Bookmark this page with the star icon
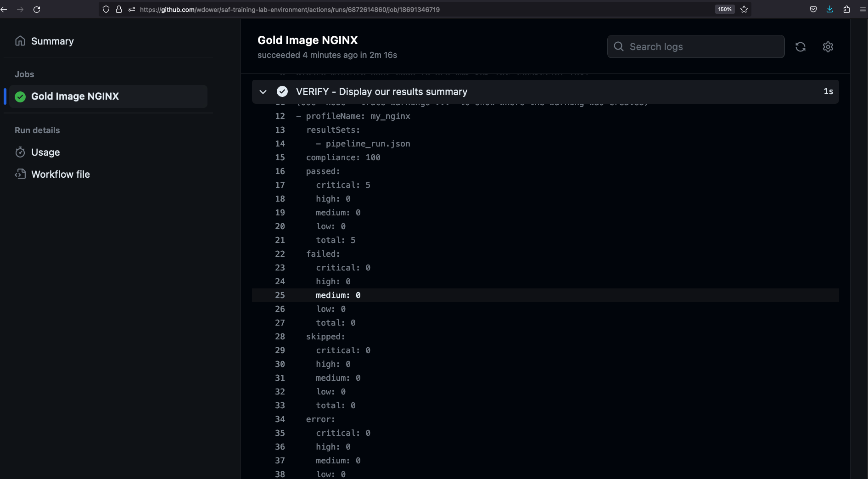 point(744,9)
